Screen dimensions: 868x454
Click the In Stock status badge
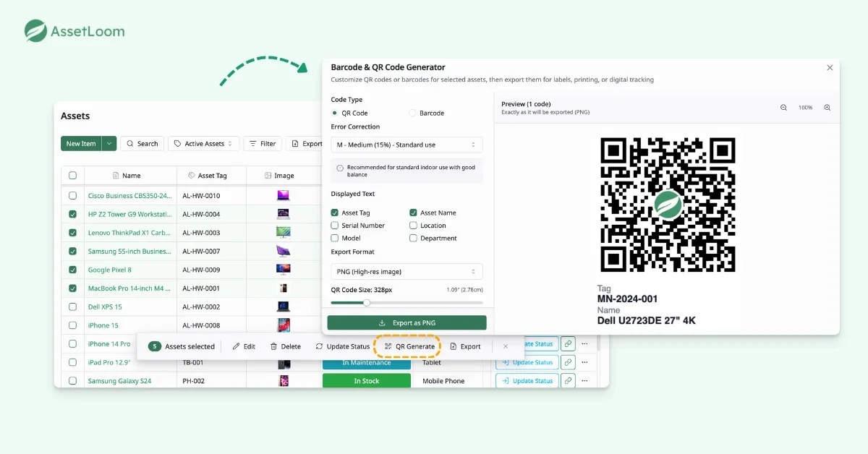pyautogui.click(x=367, y=381)
